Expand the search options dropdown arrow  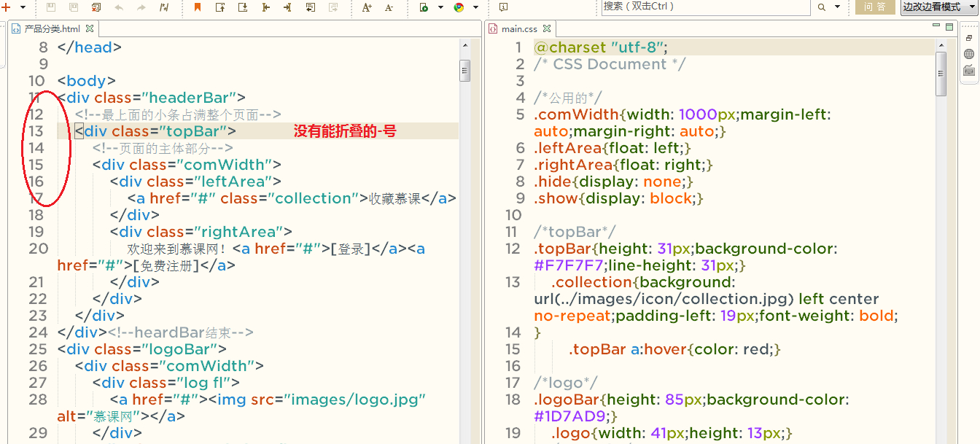point(837,7)
